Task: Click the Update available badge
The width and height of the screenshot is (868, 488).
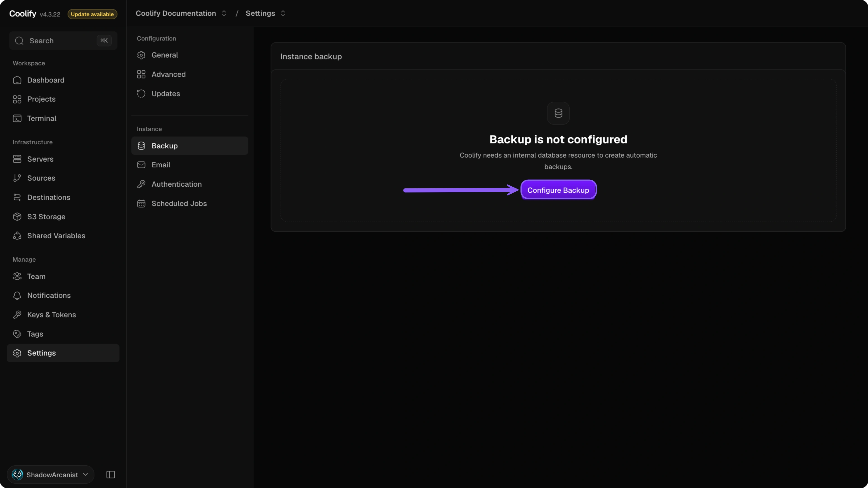Action: tap(92, 14)
